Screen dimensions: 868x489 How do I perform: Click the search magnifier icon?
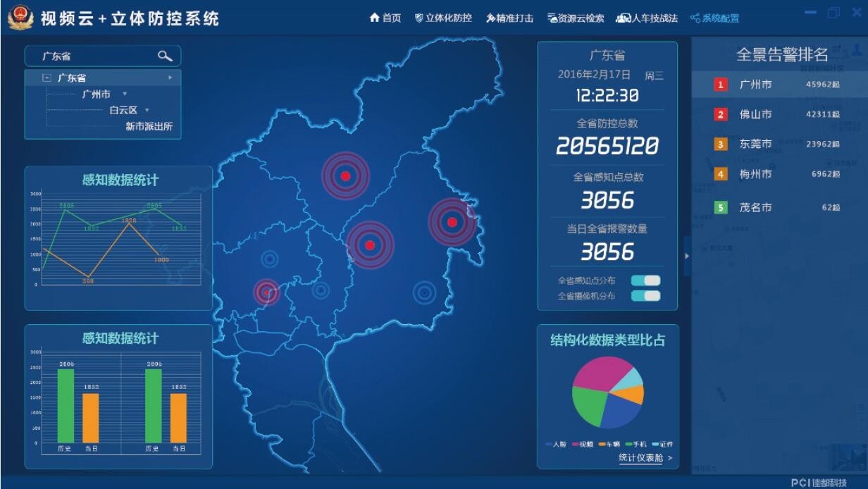click(165, 56)
